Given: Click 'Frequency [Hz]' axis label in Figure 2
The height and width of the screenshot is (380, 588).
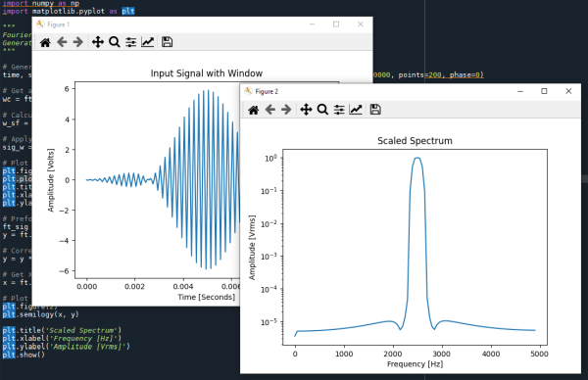Looking at the screenshot, I should tap(415, 364).
